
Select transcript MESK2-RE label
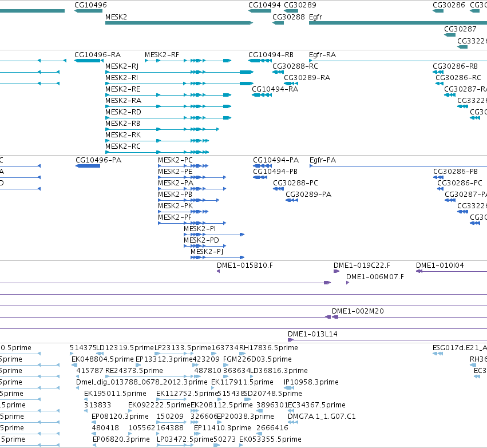pyautogui.click(x=122, y=89)
